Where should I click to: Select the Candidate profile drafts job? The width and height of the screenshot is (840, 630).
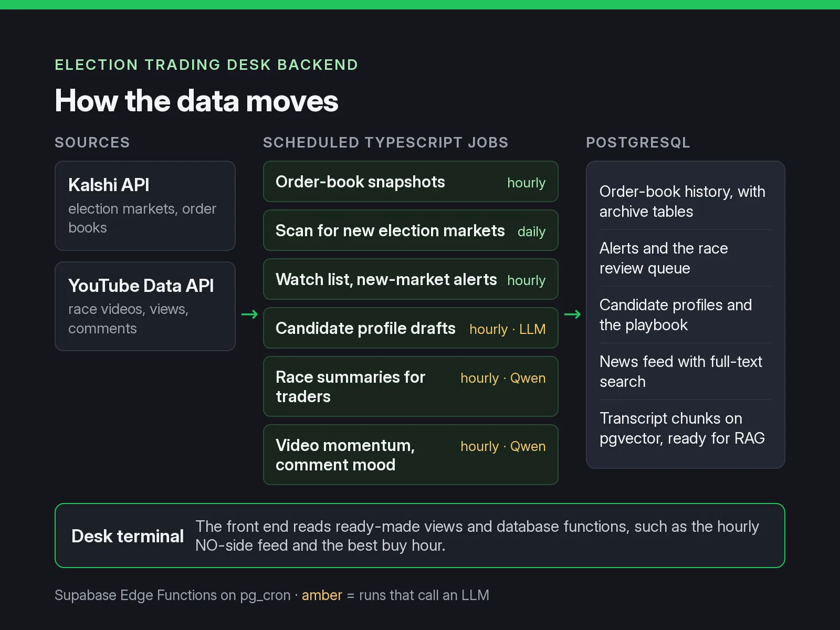[x=411, y=328]
